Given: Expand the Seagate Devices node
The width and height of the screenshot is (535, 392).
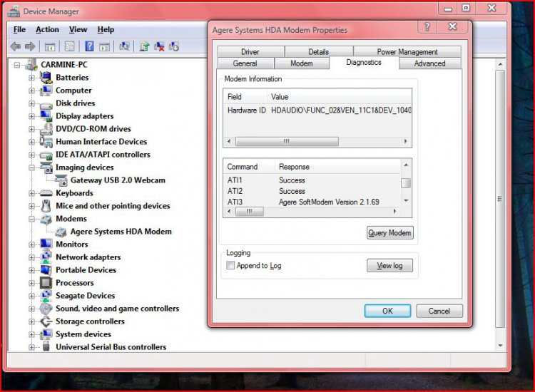Looking at the screenshot, I should (x=31, y=296).
